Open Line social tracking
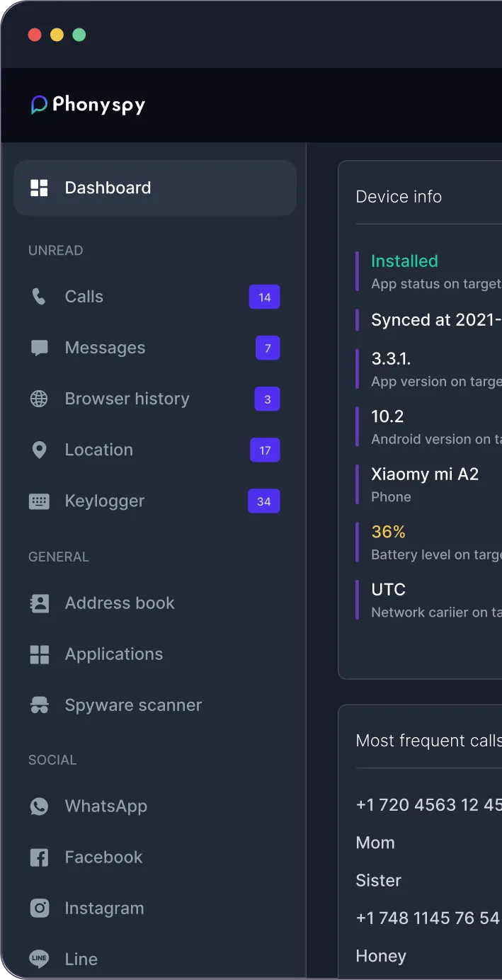 (x=81, y=959)
